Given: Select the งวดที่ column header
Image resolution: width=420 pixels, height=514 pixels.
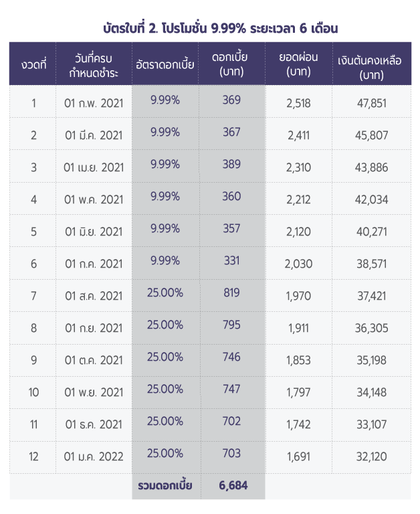Looking at the screenshot, I should coord(33,64).
